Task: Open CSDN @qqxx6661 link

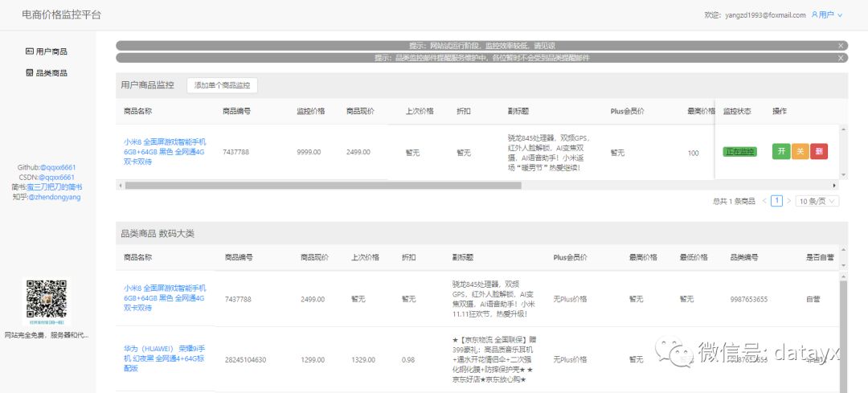Action: click(58, 177)
